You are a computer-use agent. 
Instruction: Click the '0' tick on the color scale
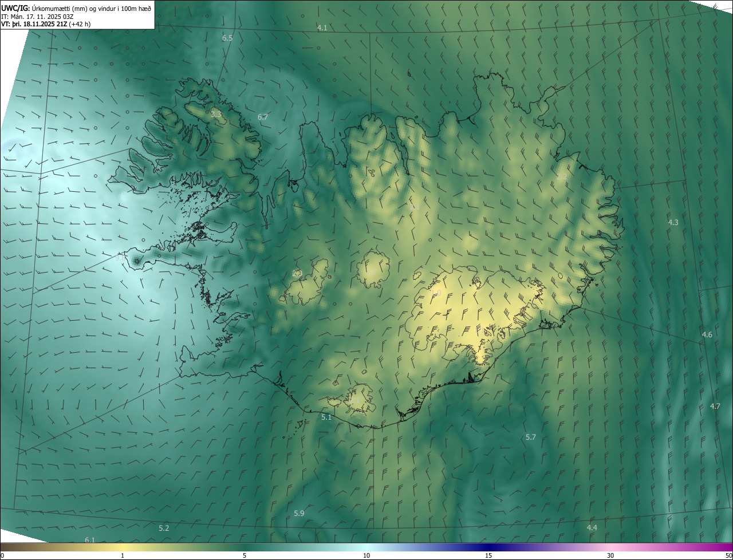(x=2, y=555)
